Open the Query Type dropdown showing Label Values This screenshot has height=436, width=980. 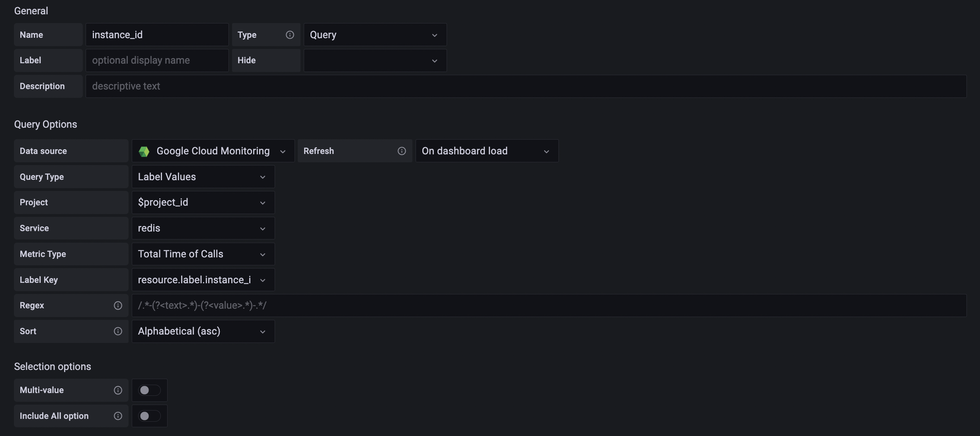pyautogui.click(x=203, y=177)
